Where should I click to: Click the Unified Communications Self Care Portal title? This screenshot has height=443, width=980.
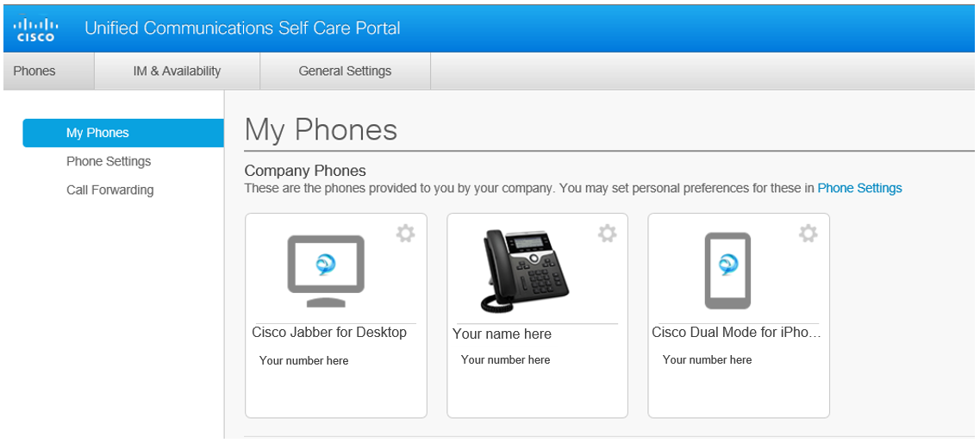[242, 28]
